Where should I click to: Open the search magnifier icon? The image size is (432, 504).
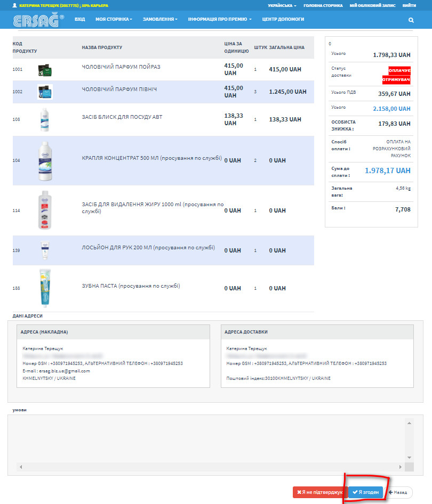(x=411, y=20)
